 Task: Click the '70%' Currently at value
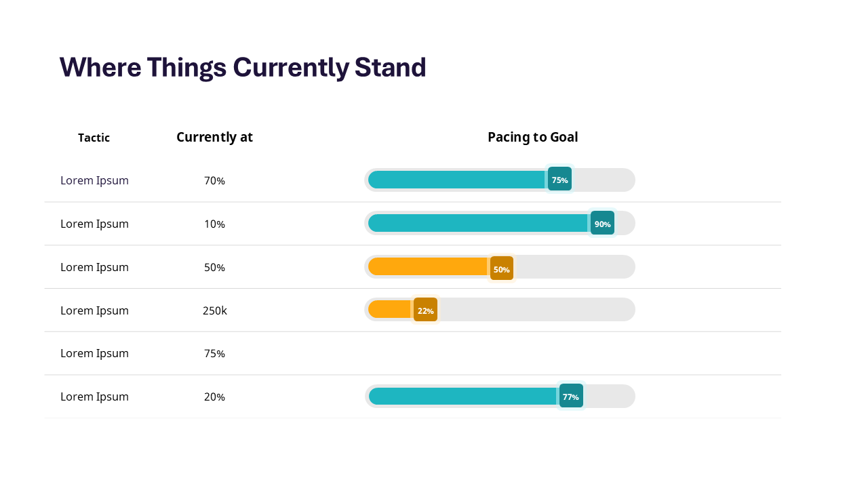[x=214, y=180]
